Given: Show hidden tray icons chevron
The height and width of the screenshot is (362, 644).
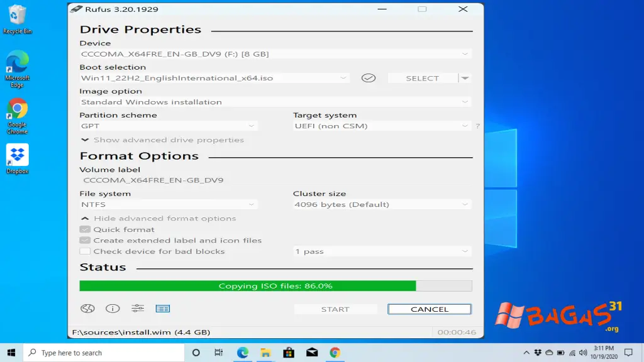Looking at the screenshot, I should click(x=526, y=353).
